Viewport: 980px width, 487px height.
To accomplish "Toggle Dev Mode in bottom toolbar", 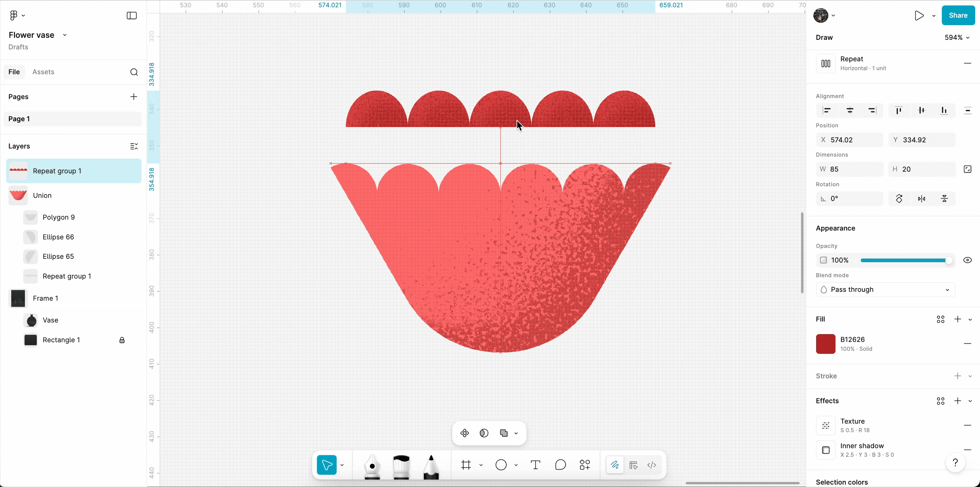I will 652,465.
